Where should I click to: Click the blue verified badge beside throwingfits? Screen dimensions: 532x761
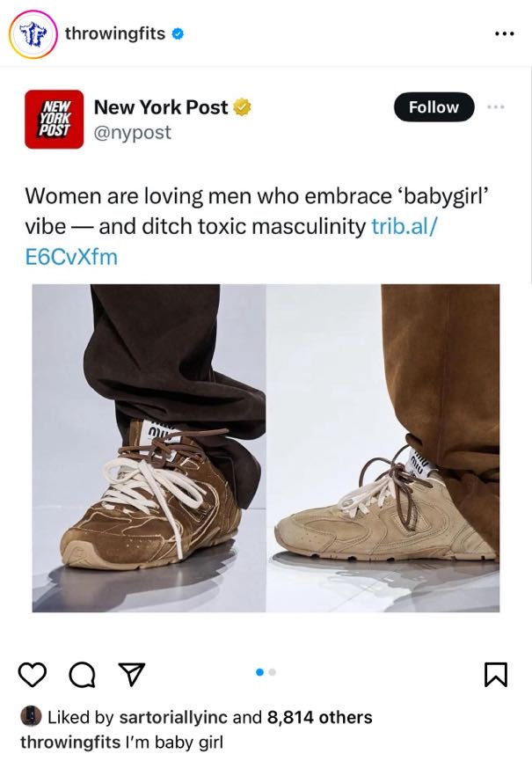pos(178,34)
